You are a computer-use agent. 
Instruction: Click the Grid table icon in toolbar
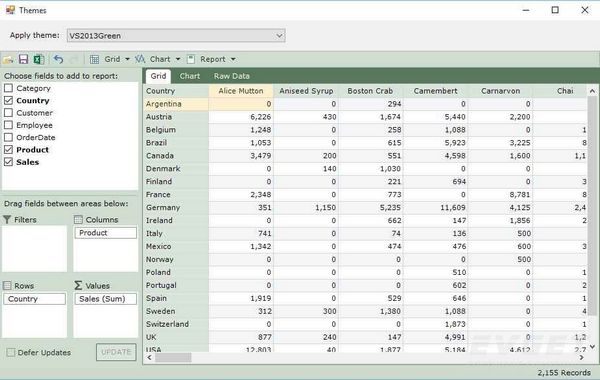click(95, 59)
